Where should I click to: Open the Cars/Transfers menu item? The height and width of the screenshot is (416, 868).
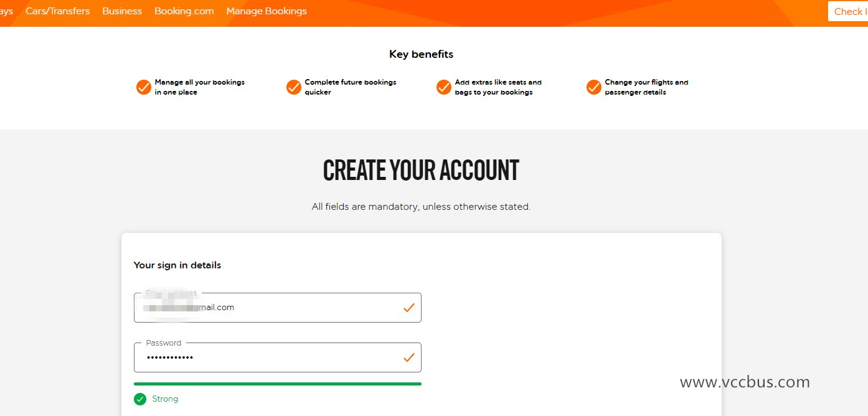pyautogui.click(x=58, y=11)
